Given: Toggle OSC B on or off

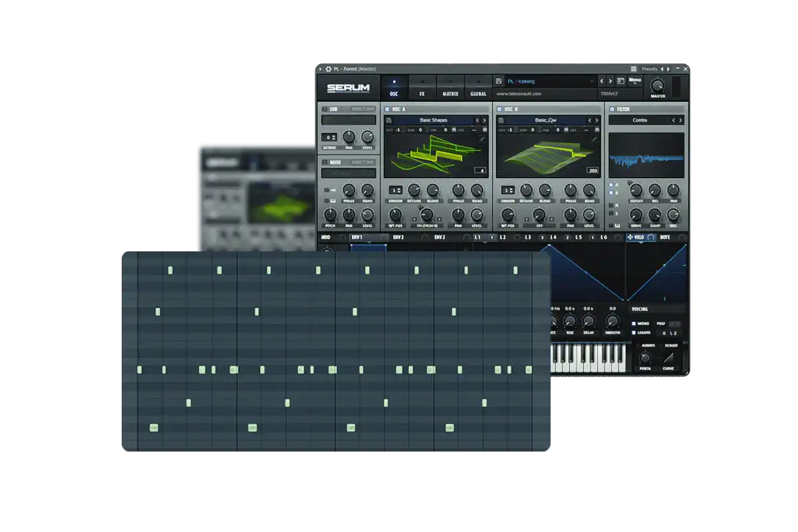Looking at the screenshot, I should [499, 109].
